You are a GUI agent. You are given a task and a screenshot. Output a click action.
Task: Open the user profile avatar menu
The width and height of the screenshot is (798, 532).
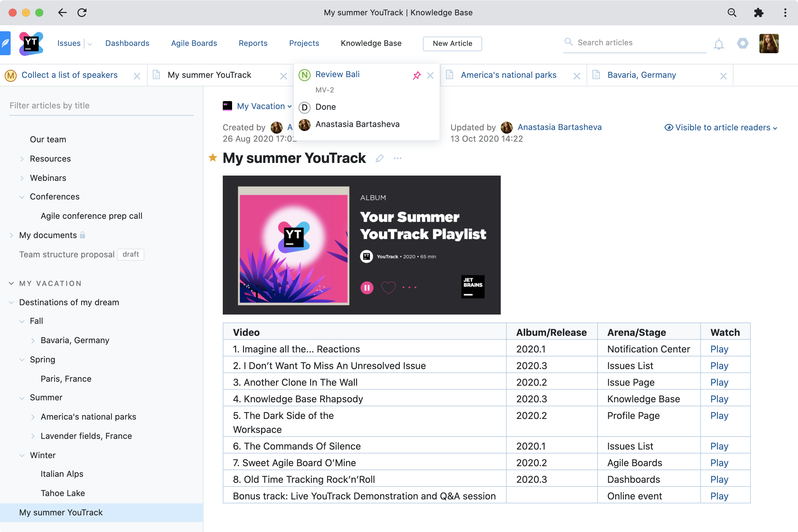[x=769, y=44]
